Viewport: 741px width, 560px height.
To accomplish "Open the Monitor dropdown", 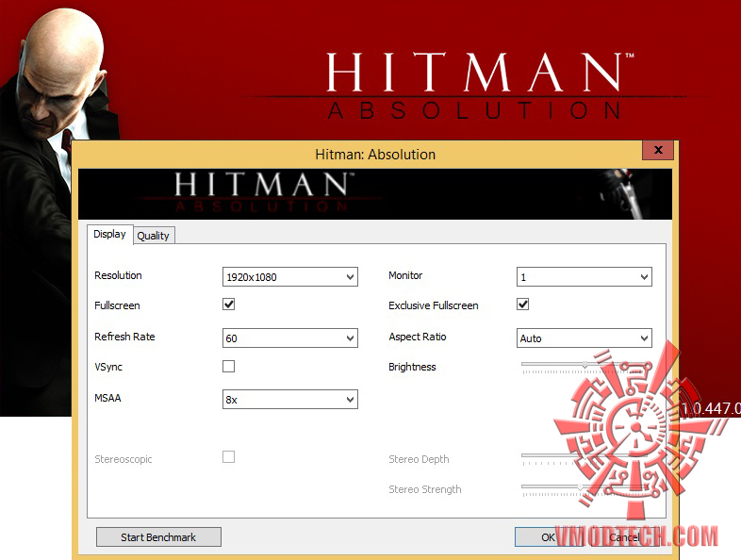I will coord(585,277).
